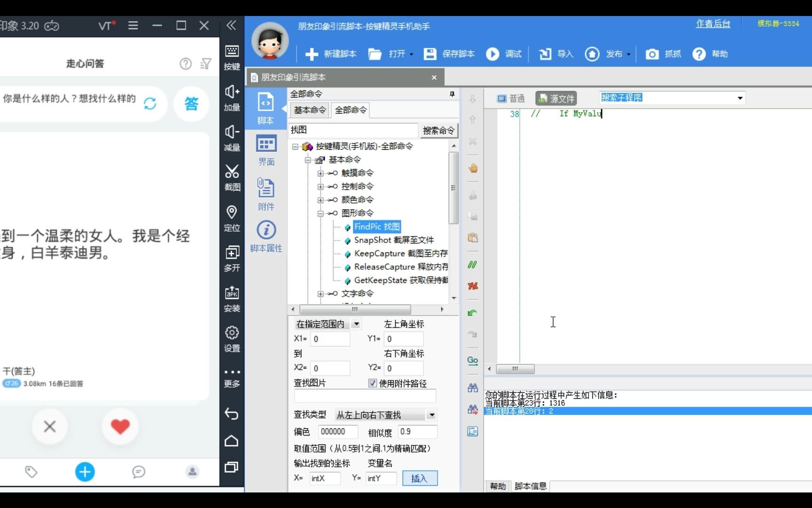Click the green comment slashes icon
The height and width of the screenshot is (508, 812).
473,265
